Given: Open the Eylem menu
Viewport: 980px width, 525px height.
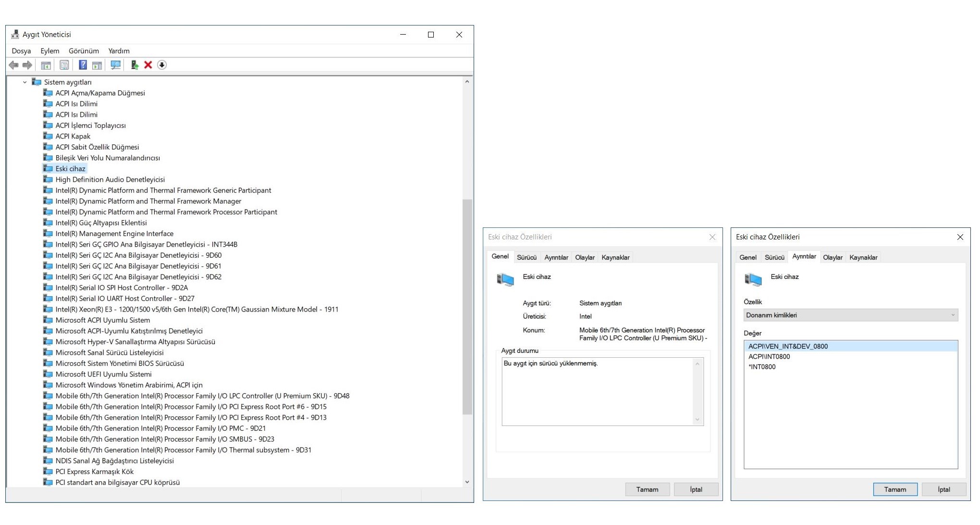Looking at the screenshot, I should pos(49,51).
